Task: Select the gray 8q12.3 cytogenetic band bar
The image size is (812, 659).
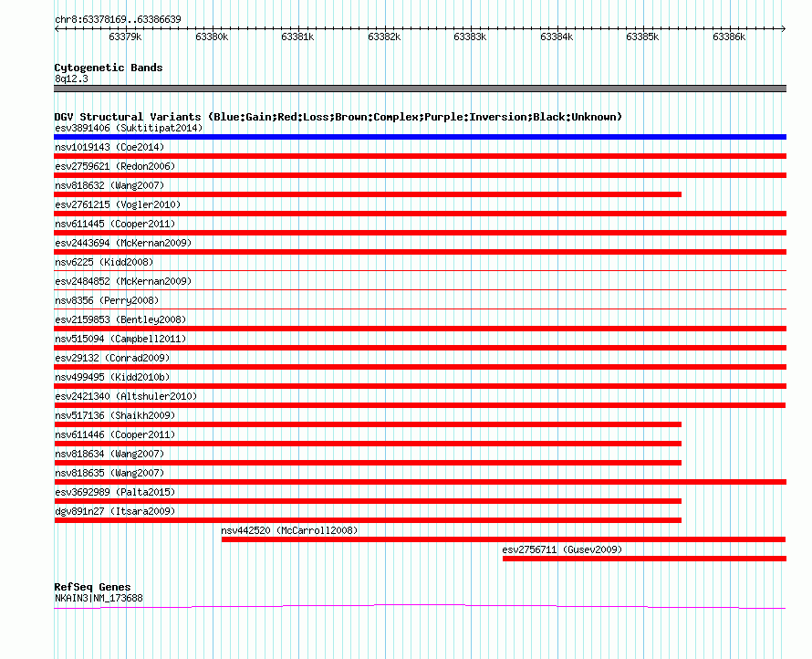Action: (x=420, y=89)
